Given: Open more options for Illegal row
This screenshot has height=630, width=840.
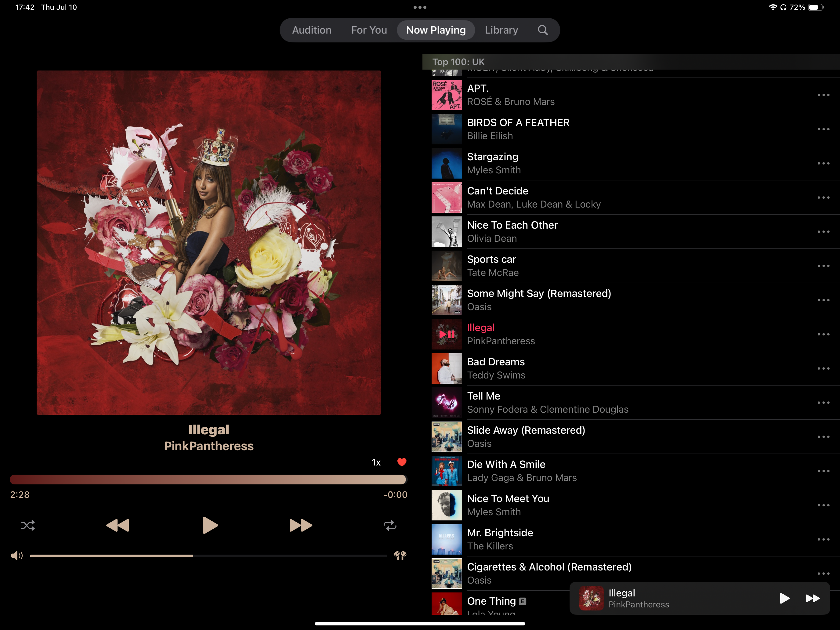Looking at the screenshot, I should click(823, 334).
